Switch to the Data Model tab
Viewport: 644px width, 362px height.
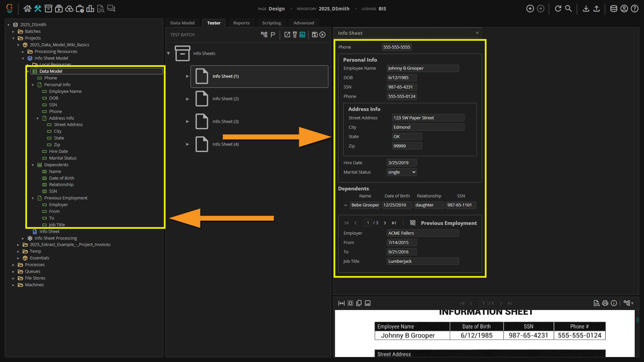coord(182,23)
